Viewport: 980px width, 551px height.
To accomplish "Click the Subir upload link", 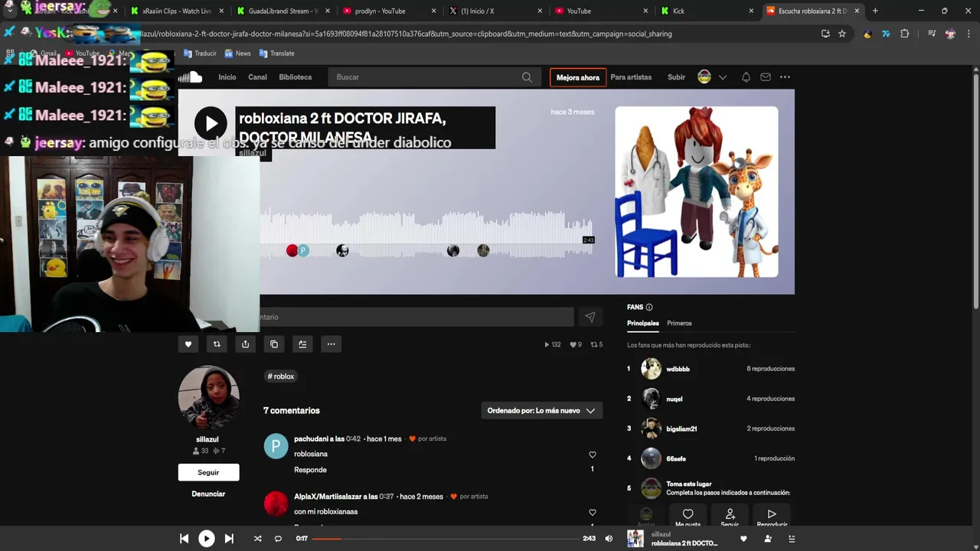I will (676, 77).
